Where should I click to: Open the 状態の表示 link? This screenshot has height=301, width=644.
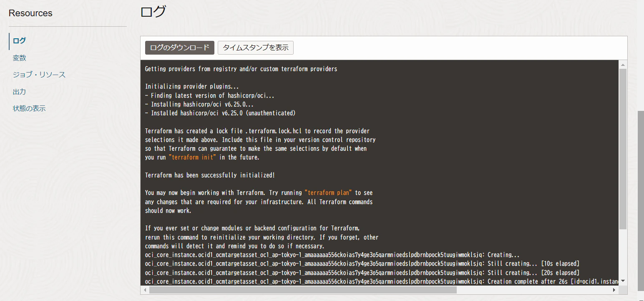[29, 109]
